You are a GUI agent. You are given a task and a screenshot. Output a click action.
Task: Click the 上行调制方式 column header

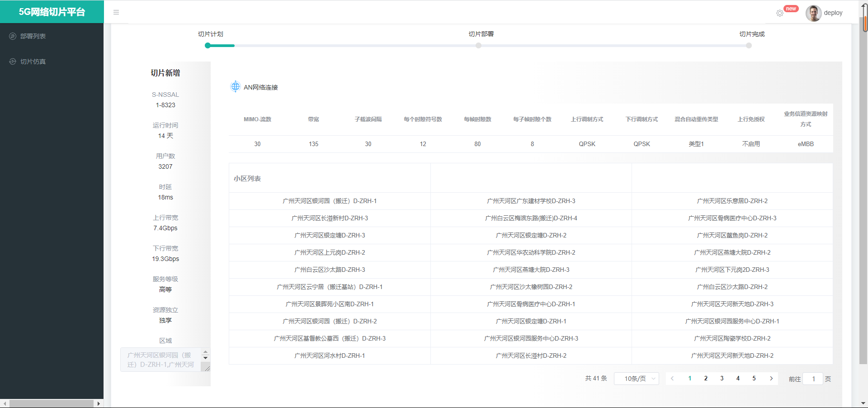pos(587,119)
